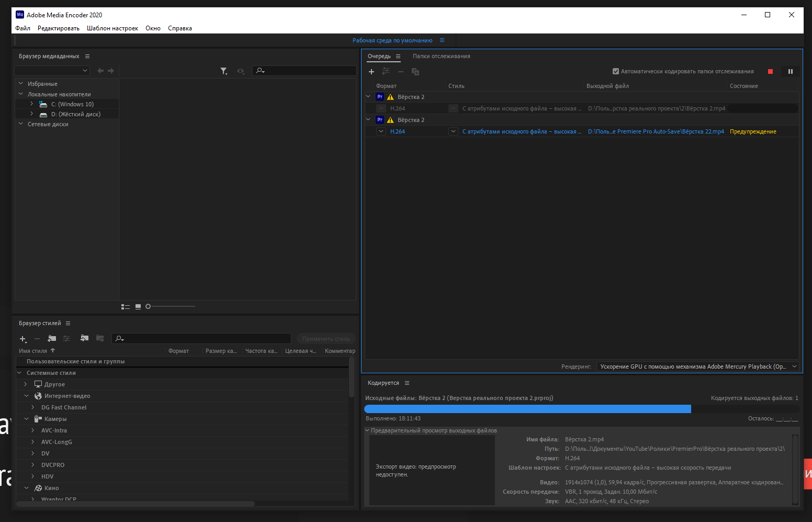Collapse the Интернет-видео preset group

[26, 396]
